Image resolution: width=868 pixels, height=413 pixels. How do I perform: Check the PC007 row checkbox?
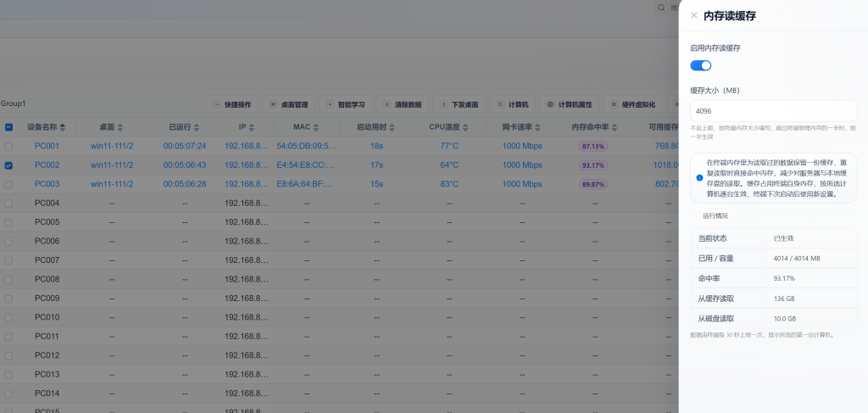(8, 260)
